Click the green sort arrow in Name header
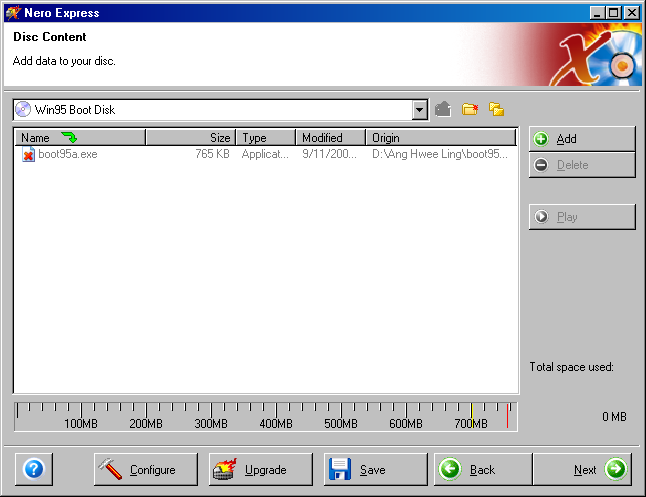The height and width of the screenshot is (497, 646). pyautogui.click(x=68, y=137)
